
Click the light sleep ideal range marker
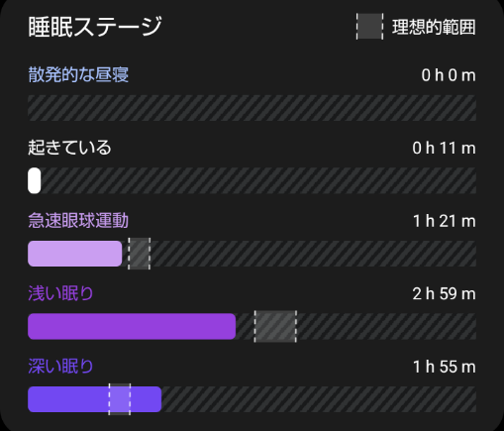(x=275, y=326)
